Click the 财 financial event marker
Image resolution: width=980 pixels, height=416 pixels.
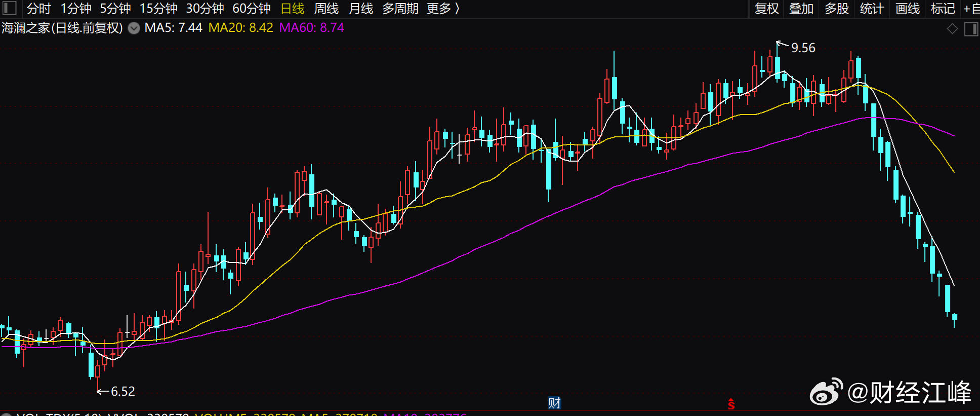pos(555,403)
